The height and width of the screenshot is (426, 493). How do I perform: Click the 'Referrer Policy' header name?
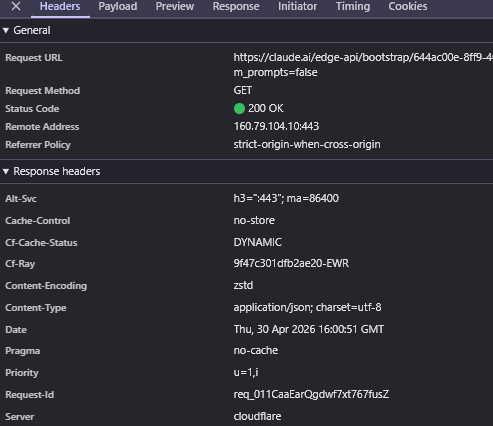[38, 145]
